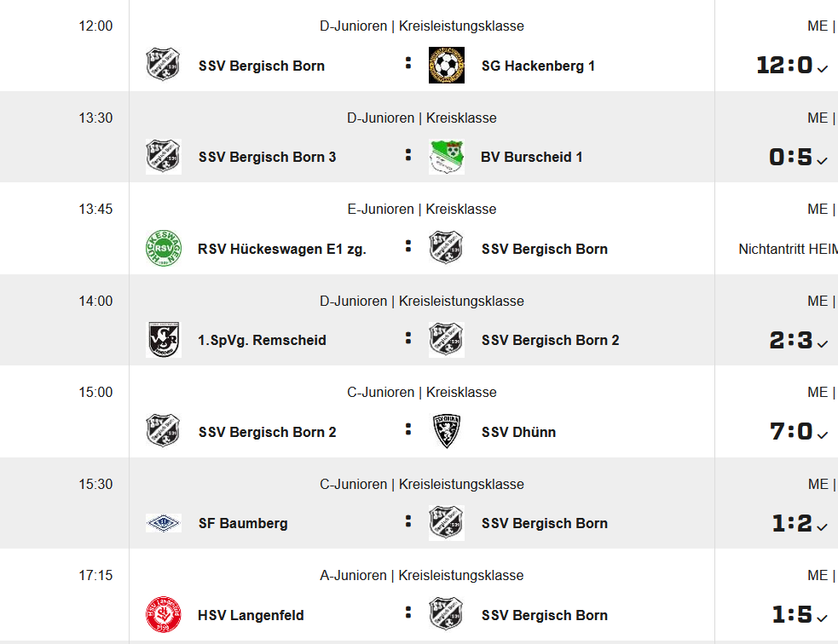Click the 1:5 match score

click(x=792, y=615)
